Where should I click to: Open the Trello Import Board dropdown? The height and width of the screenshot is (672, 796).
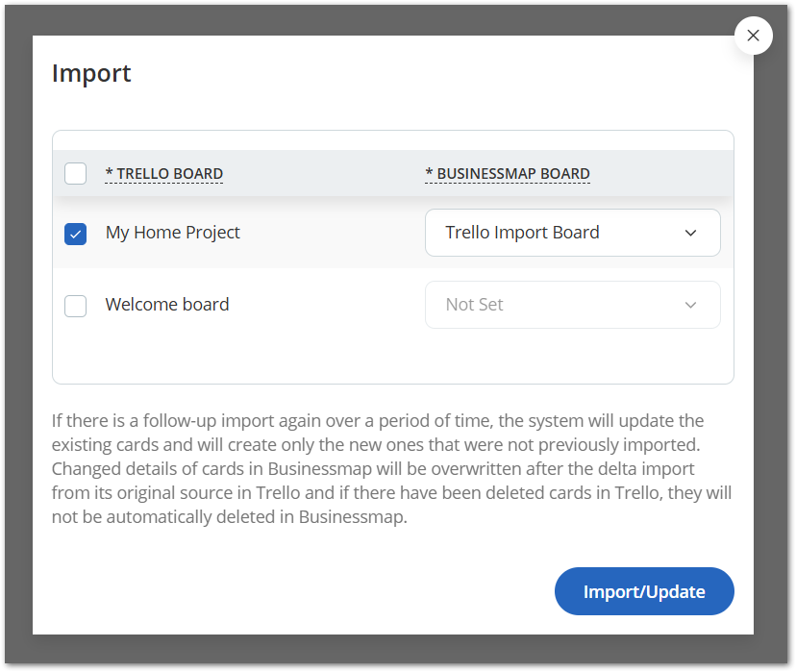coord(572,233)
